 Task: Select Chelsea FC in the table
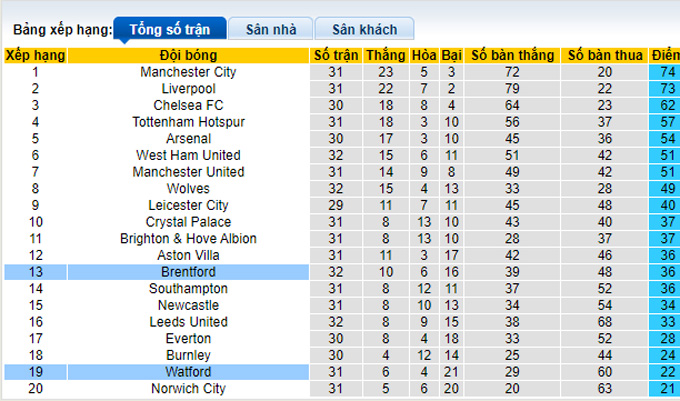click(188, 105)
